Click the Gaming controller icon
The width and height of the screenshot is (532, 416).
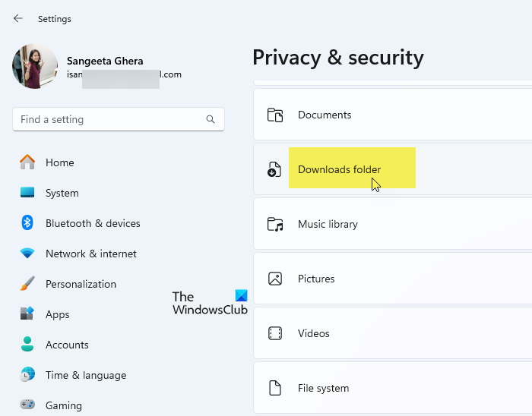(27, 405)
